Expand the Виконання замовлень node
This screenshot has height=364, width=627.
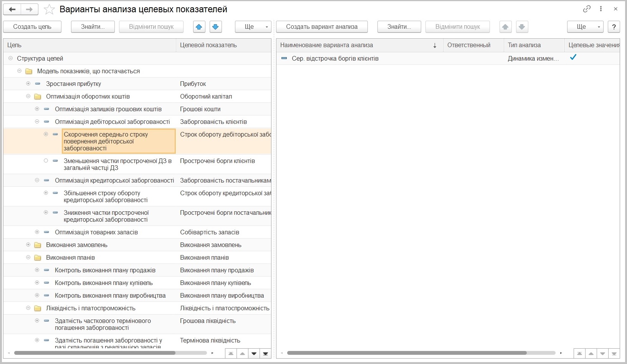pos(28,245)
